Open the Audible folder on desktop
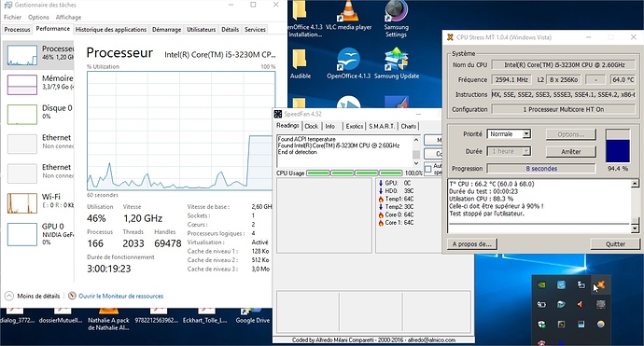This screenshot has width=644, height=346. tap(301, 63)
